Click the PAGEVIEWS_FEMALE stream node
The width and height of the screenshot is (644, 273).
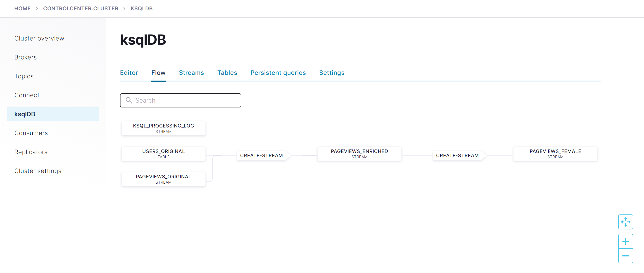(x=555, y=153)
